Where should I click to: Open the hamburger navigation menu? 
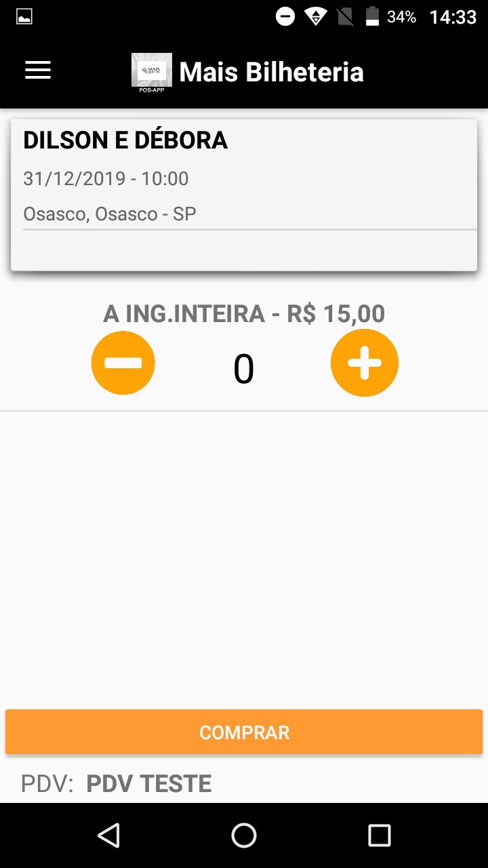pyautogui.click(x=38, y=71)
